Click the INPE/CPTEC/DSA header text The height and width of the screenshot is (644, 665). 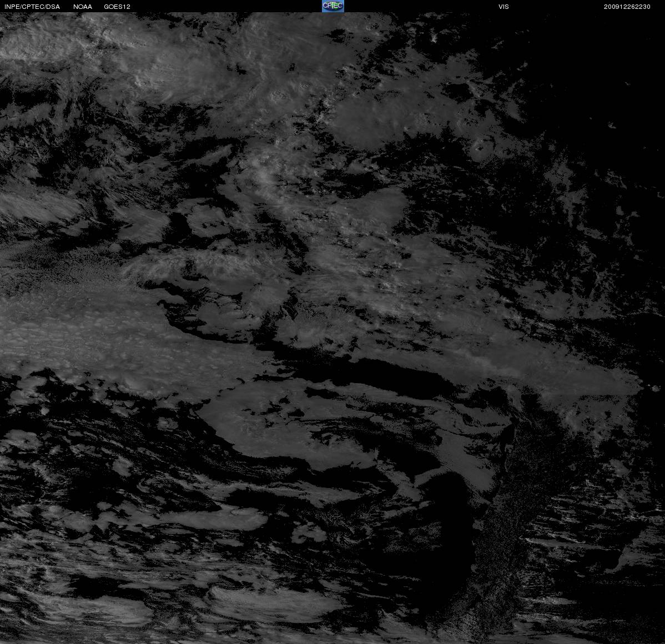pyautogui.click(x=32, y=7)
